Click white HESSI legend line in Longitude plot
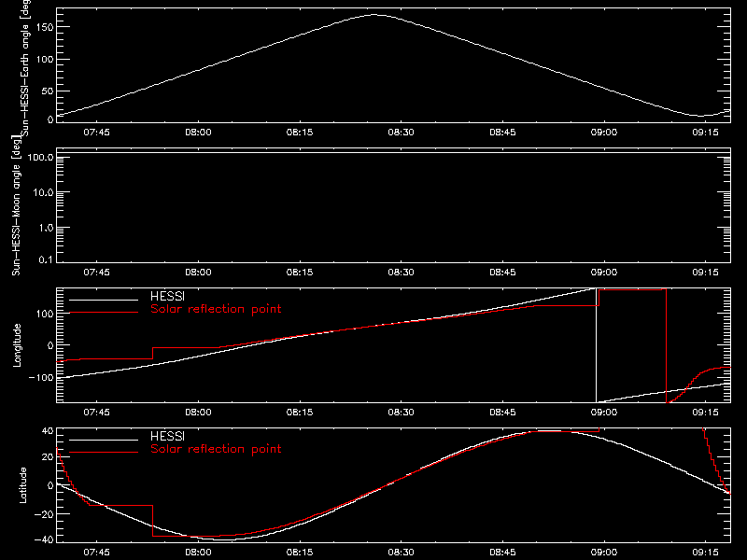 pos(104,300)
